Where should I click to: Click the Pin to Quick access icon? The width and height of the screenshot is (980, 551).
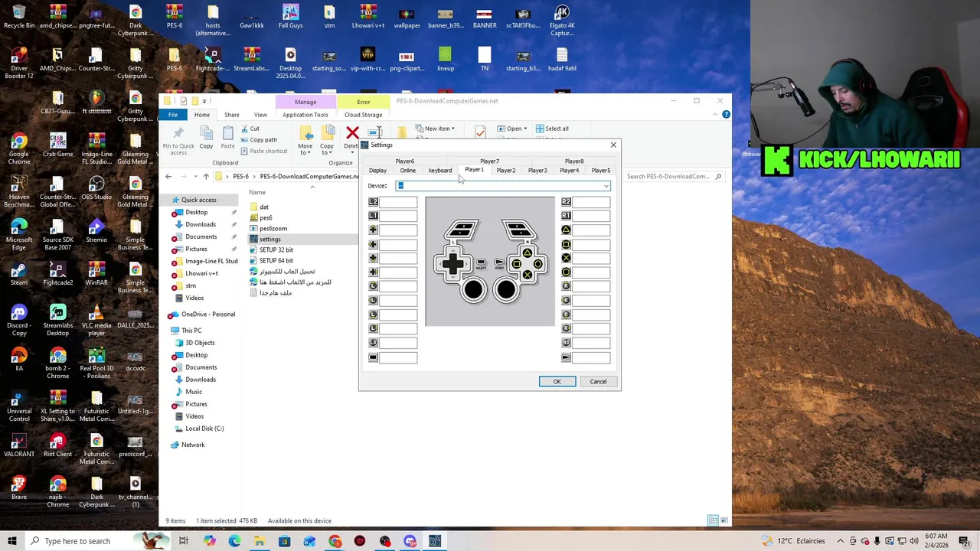pyautogui.click(x=178, y=134)
